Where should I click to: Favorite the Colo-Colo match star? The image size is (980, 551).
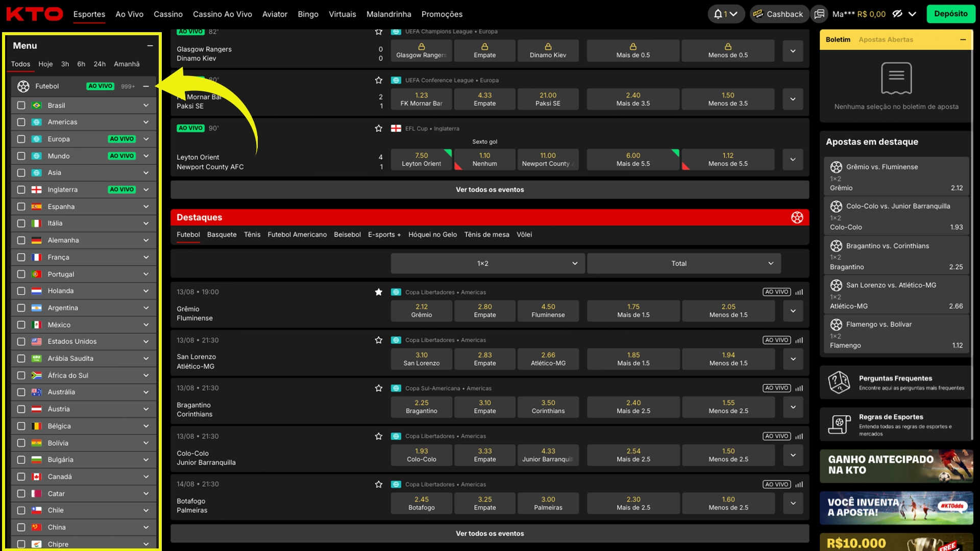(379, 436)
